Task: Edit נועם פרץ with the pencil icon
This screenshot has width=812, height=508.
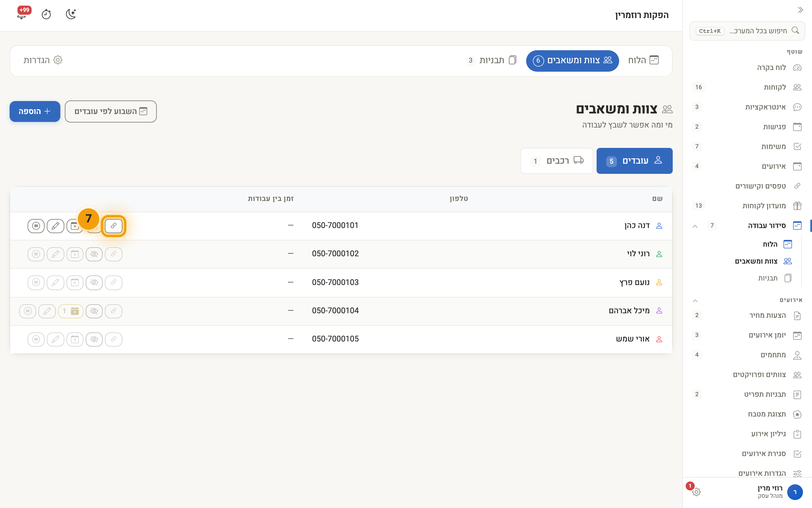Action: 55,282
